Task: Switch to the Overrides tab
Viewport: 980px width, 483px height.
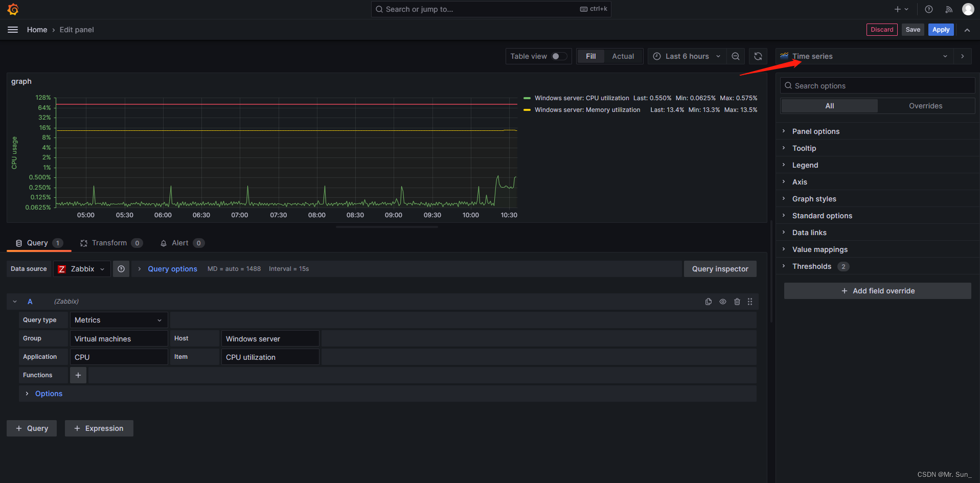Action: pos(925,106)
